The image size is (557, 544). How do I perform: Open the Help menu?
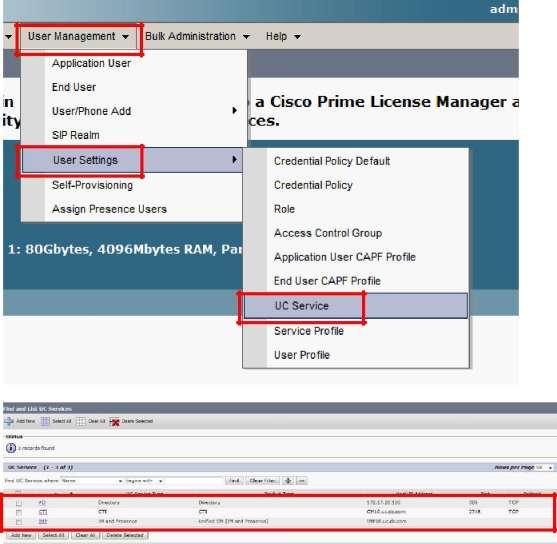point(283,36)
